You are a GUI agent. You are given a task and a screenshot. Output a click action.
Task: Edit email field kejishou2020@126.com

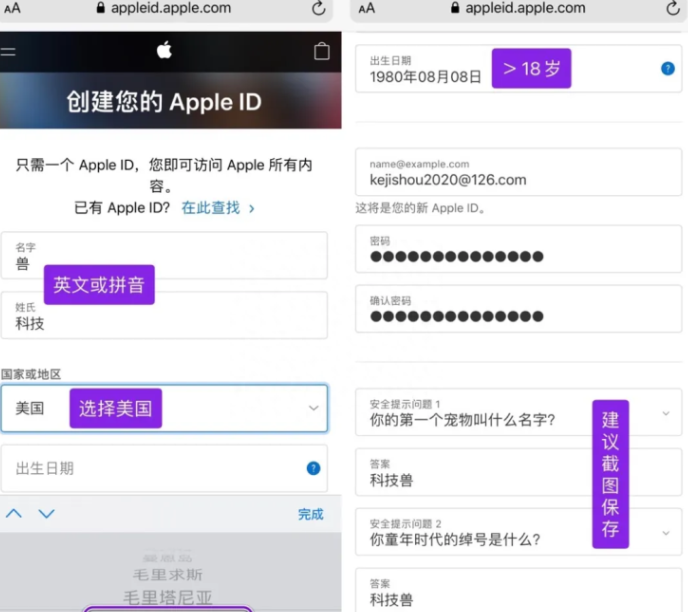tap(518, 172)
